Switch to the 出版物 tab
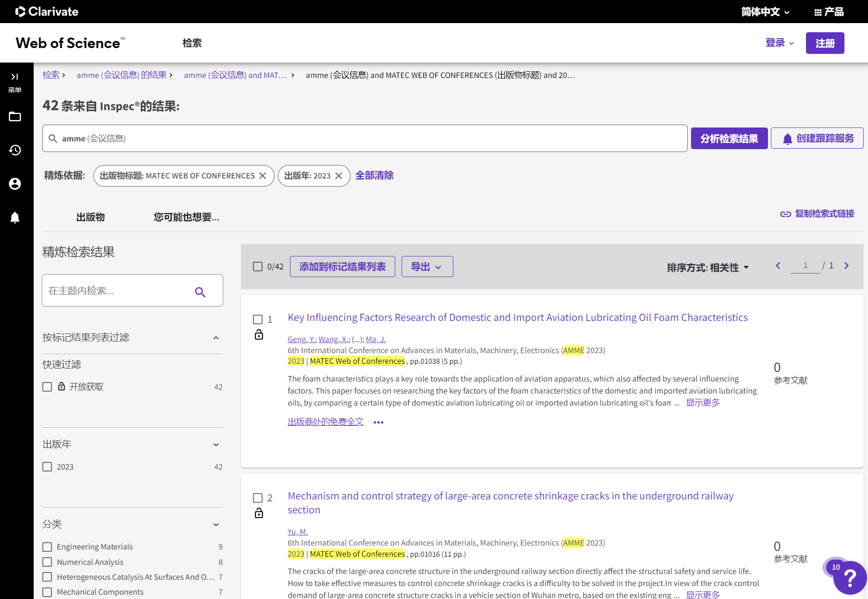868x599 pixels. [90, 217]
